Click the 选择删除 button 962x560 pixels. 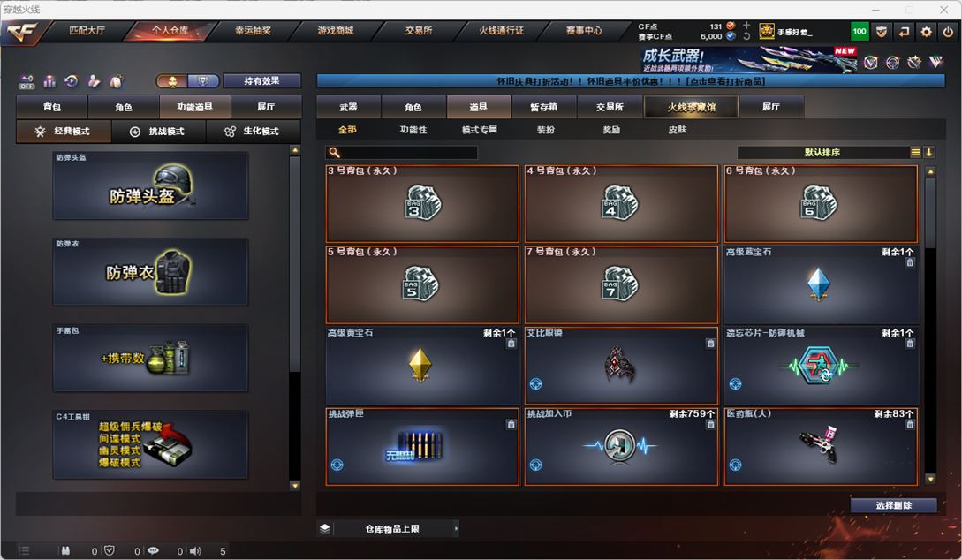pyautogui.click(x=893, y=505)
